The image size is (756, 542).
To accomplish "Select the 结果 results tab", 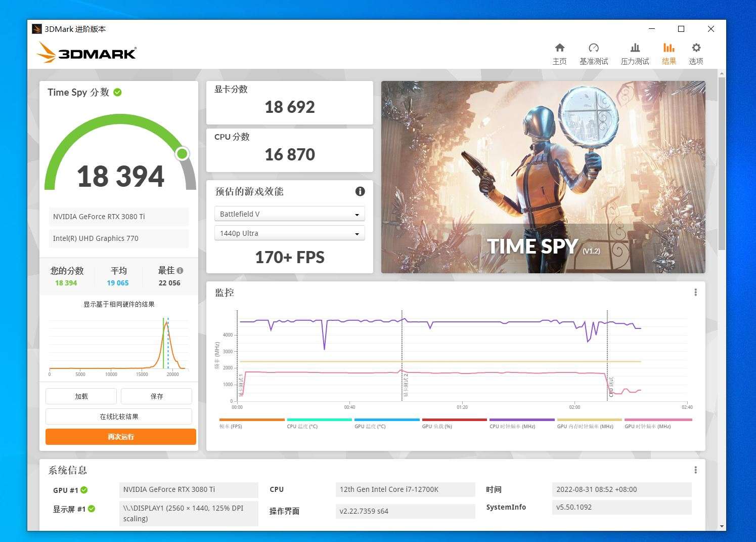I will (669, 54).
